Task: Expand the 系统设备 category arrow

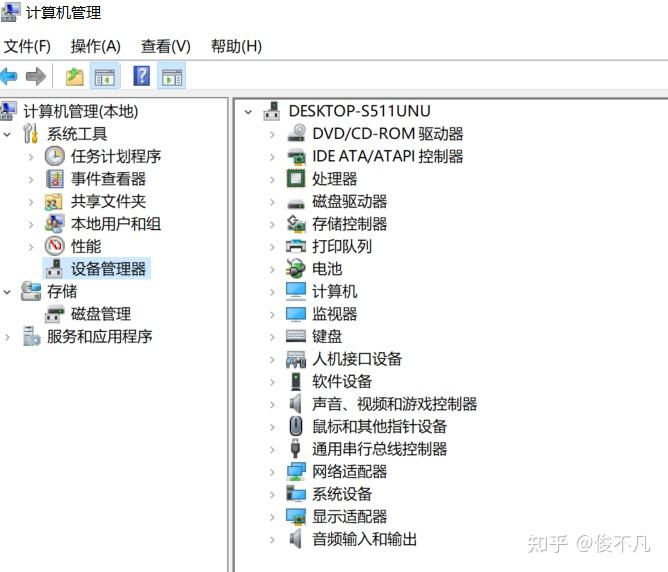Action: (272, 494)
